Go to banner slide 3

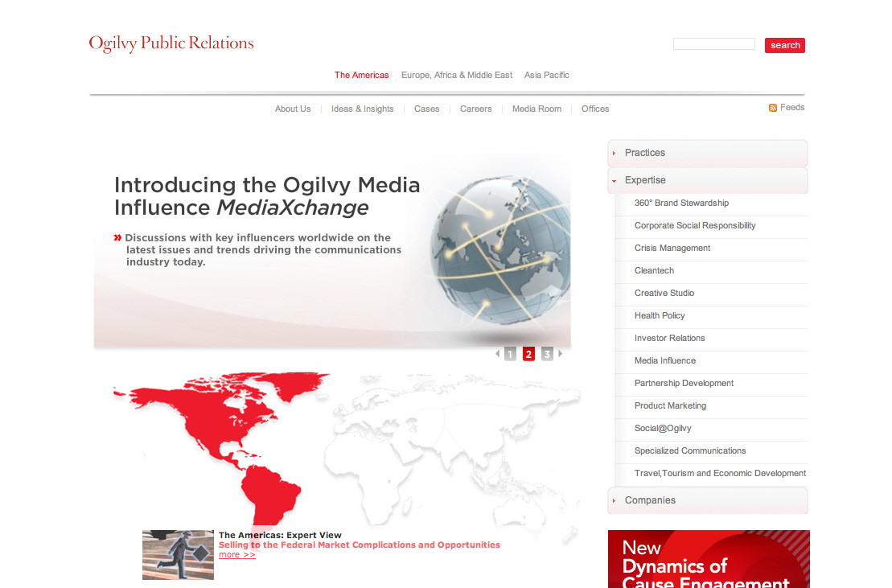[x=547, y=354]
